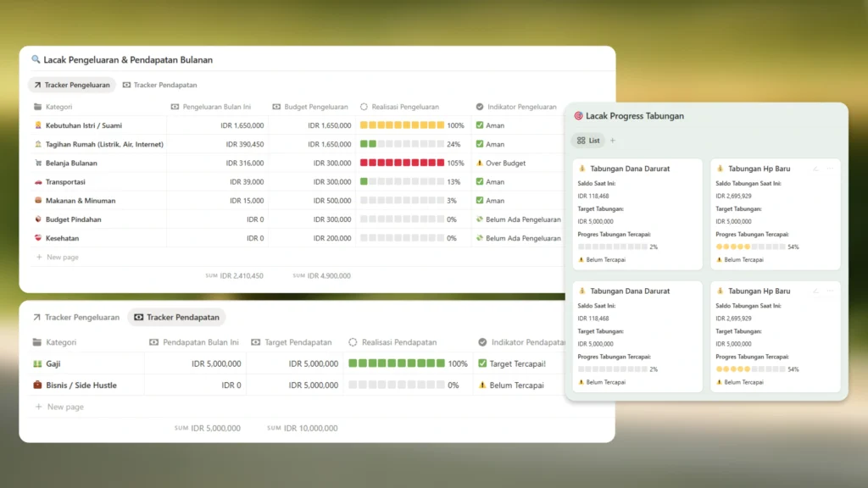Click the plus icon next to List view
The image size is (868, 488).
click(x=613, y=141)
